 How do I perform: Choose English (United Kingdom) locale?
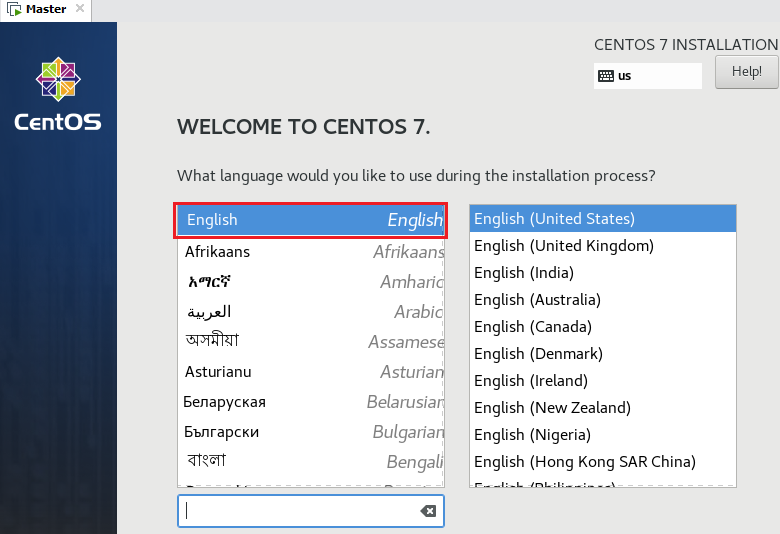pos(602,246)
